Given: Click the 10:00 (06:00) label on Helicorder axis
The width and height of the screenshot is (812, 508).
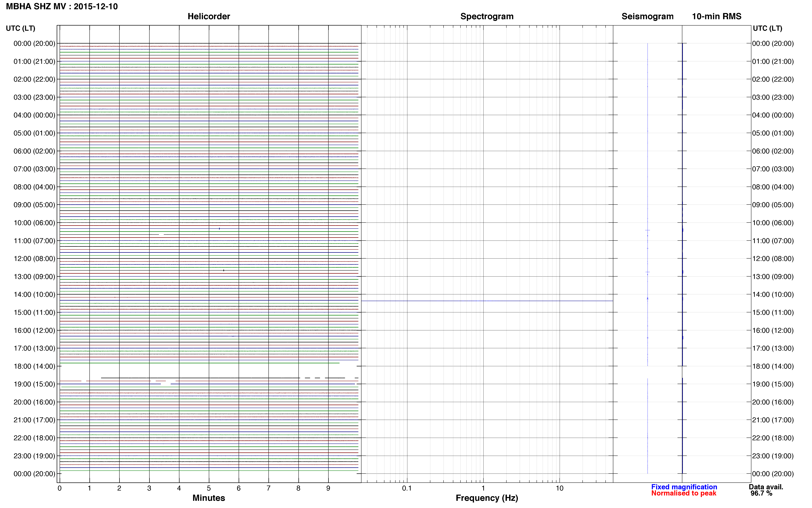Looking at the screenshot, I should [34, 223].
